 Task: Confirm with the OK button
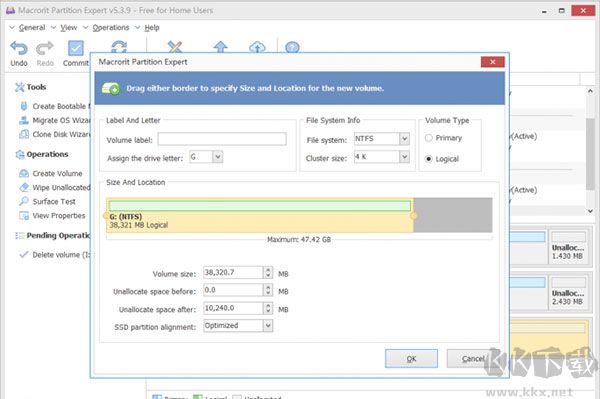pos(411,358)
